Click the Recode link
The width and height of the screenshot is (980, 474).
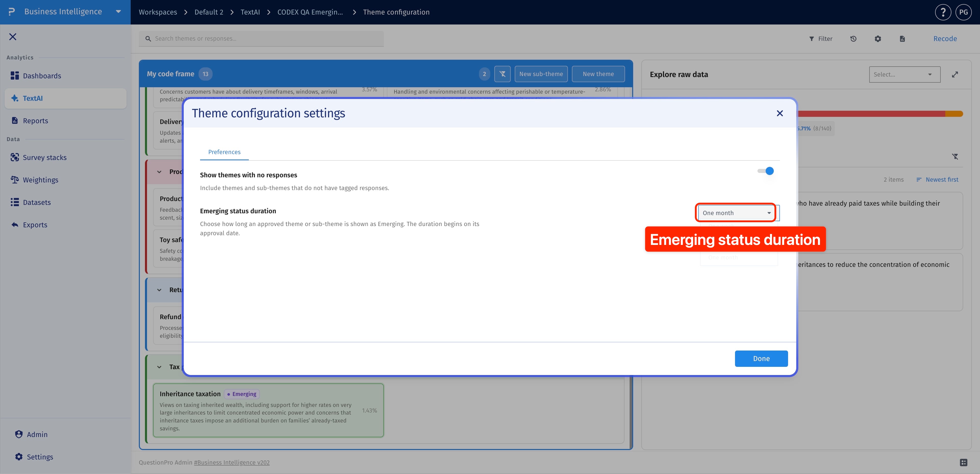pyautogui.click(x=945, y=39)
